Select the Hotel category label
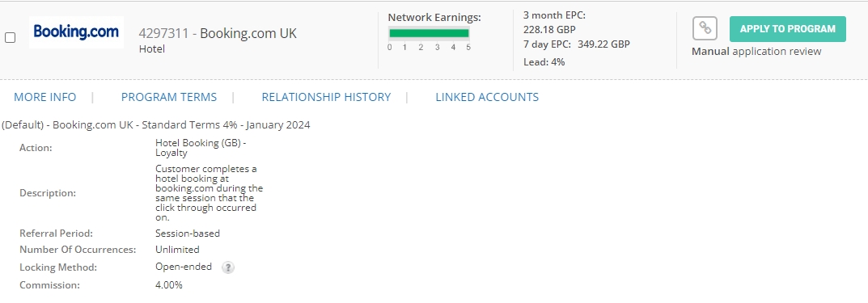Screen dimensions: 868x303 [152, 48]
